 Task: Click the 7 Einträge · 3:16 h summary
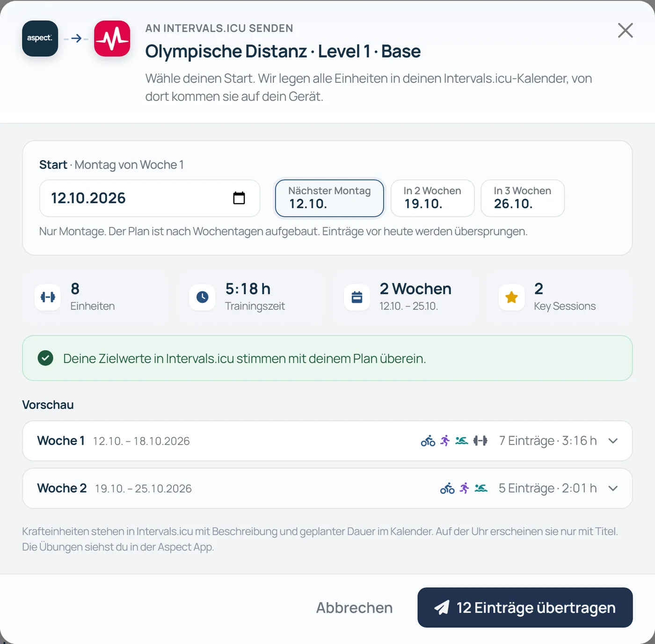(x=548, y=441)
